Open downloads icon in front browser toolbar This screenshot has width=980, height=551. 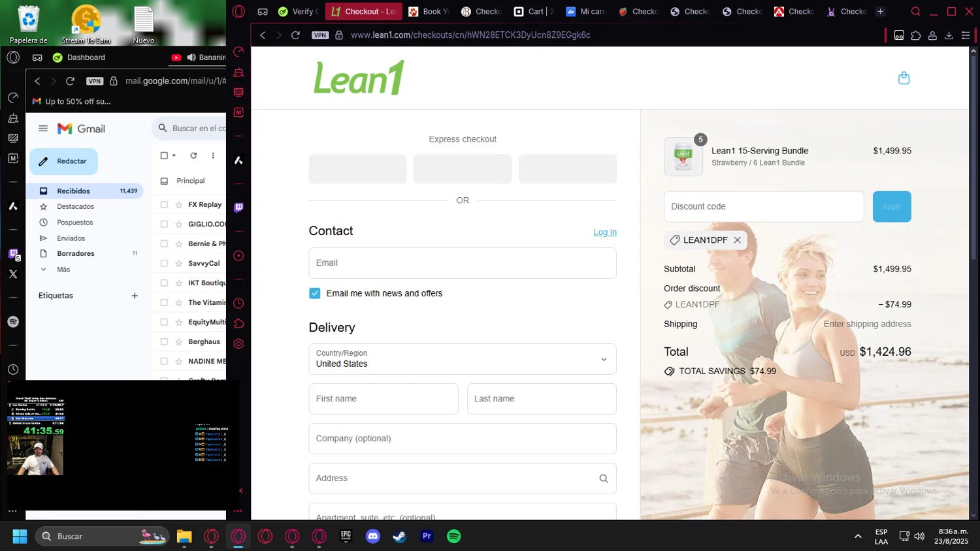(949, 35)
